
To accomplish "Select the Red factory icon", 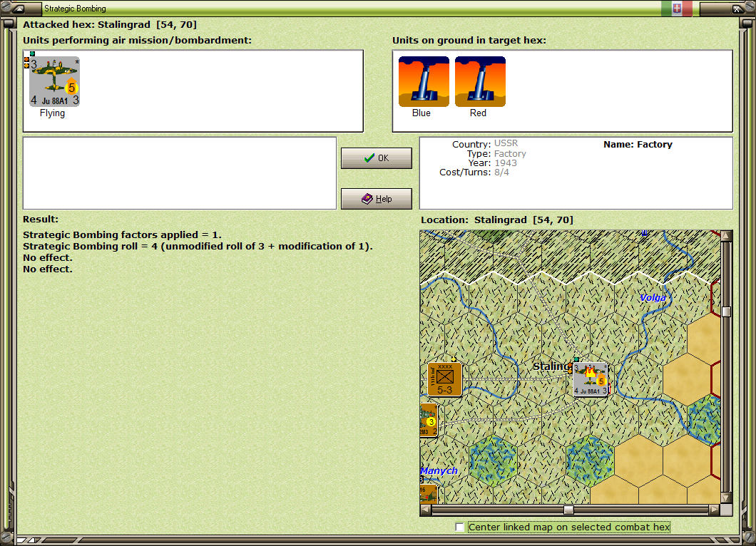I will (480, 81).
